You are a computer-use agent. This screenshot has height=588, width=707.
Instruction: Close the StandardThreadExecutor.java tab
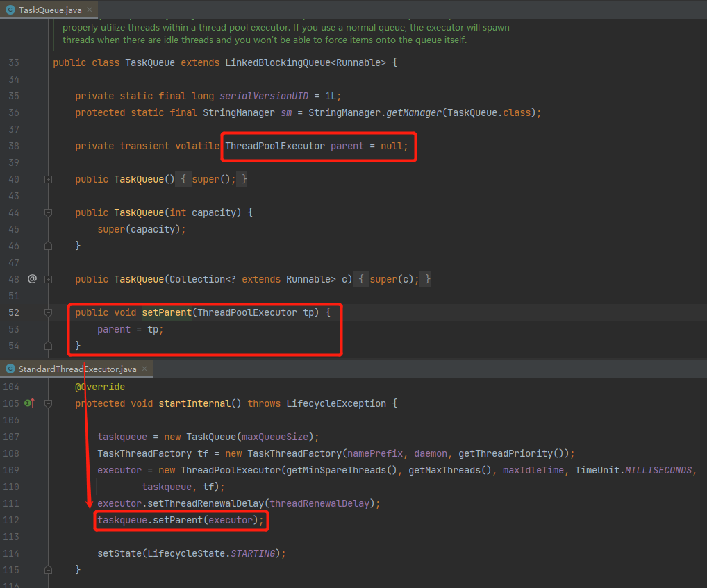coord(144,369)
